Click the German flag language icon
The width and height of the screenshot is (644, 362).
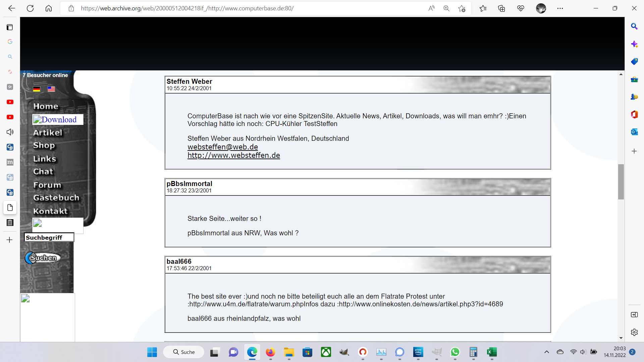37,89
